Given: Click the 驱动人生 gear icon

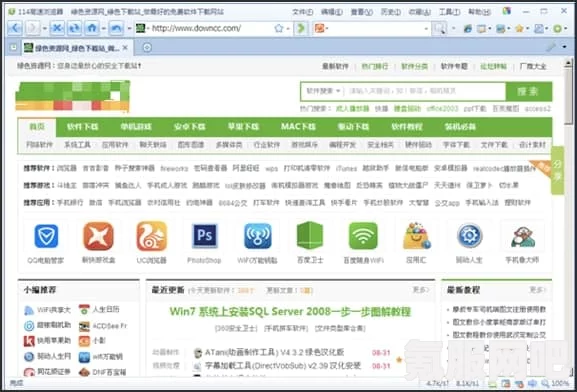Looking at the screenshot, I should point(470,236).
